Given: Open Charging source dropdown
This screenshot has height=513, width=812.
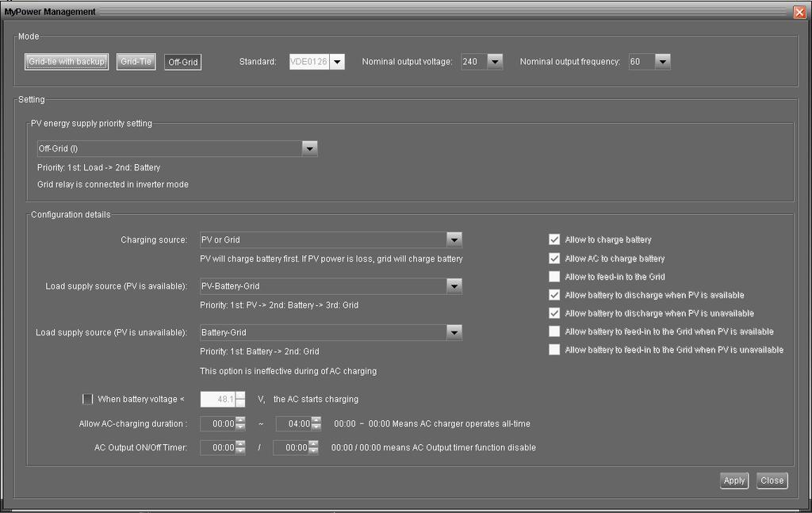Looking at the screenshot, I should tap(454, 239).
